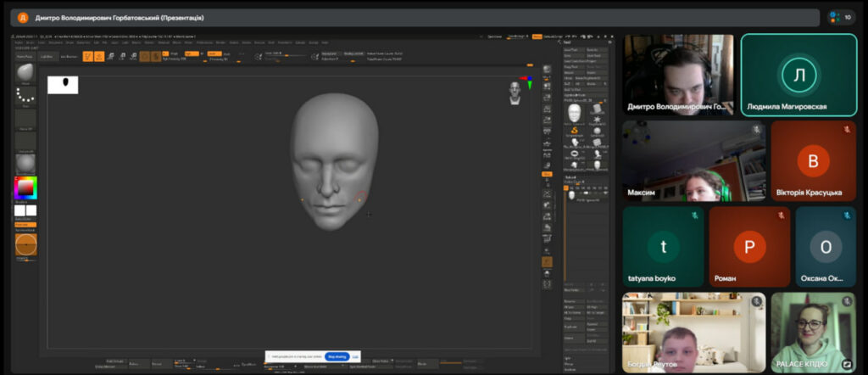Open the LightBox tab
The height and width of the screenshot is (375, 868).
pos(47,57)
